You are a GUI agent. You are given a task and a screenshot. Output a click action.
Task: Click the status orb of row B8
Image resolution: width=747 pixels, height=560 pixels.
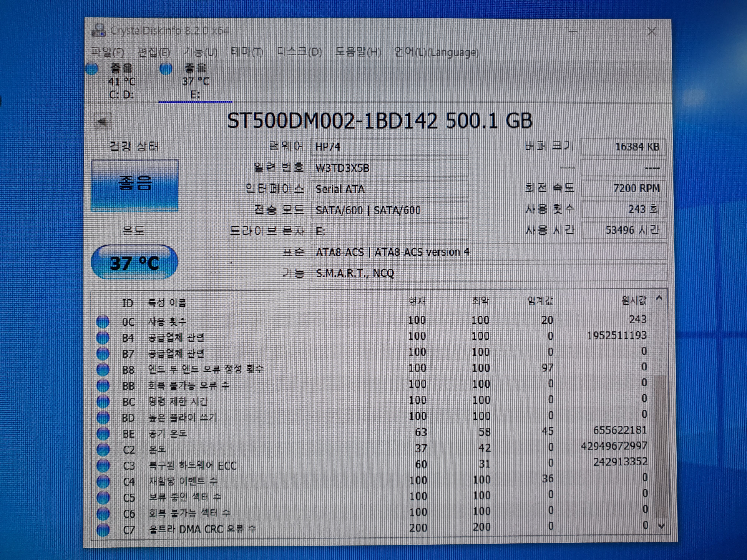[x=103, y=369]
